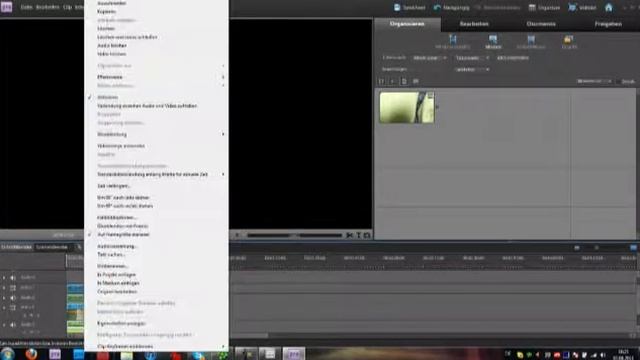Click Premiere Elements icon in taskbar
640x360 pixels.
coord(293,354)
